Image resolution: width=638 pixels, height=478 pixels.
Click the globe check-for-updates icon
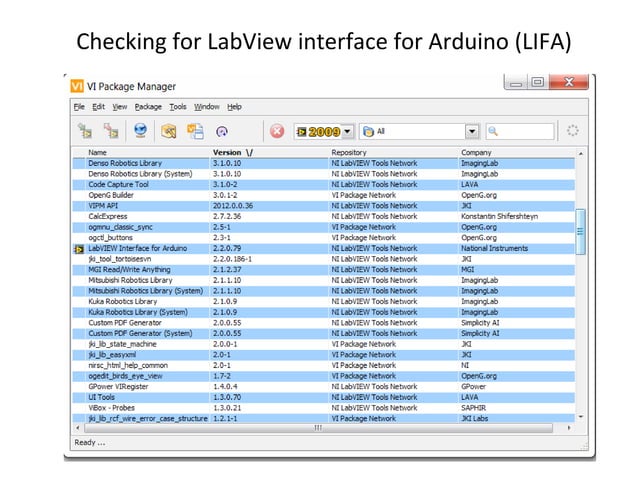click(x=141, y=131)
